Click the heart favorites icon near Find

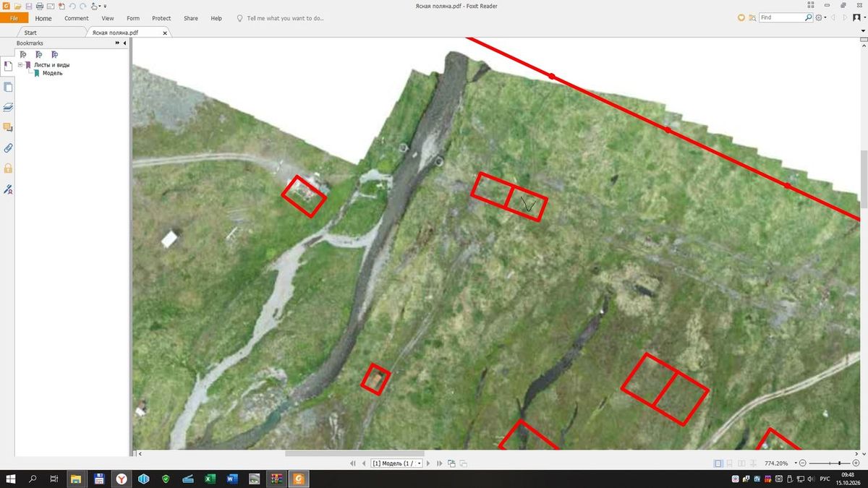pyautogui.click(x=741, y=17)
